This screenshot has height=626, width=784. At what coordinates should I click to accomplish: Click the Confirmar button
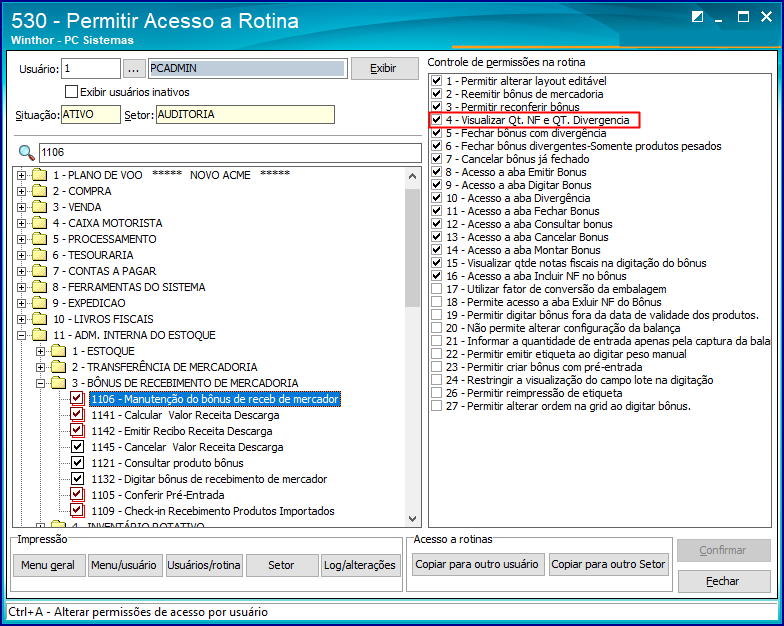723,550
